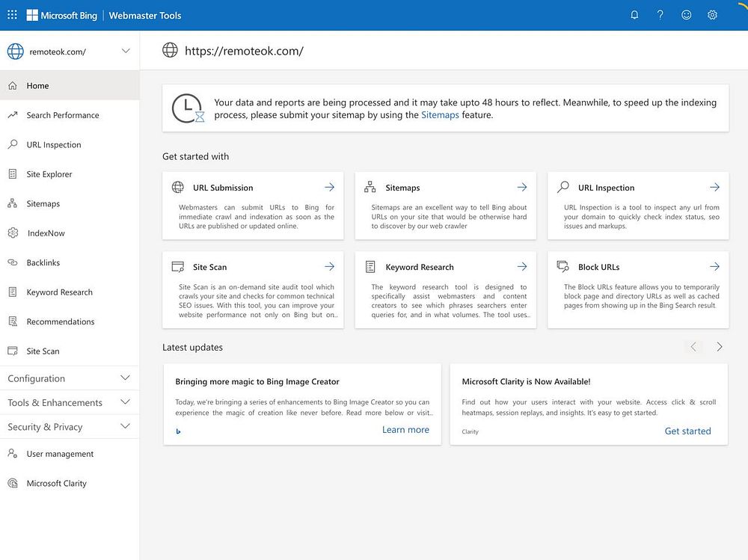Select Home in the sidebar
Screen dimensions: 748x560
point(70,86)
